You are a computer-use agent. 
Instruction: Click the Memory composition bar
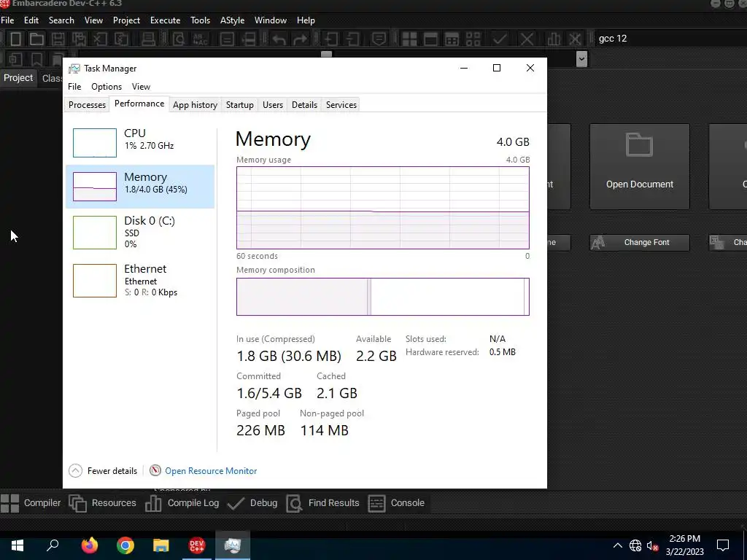click(x=382, y=296)
